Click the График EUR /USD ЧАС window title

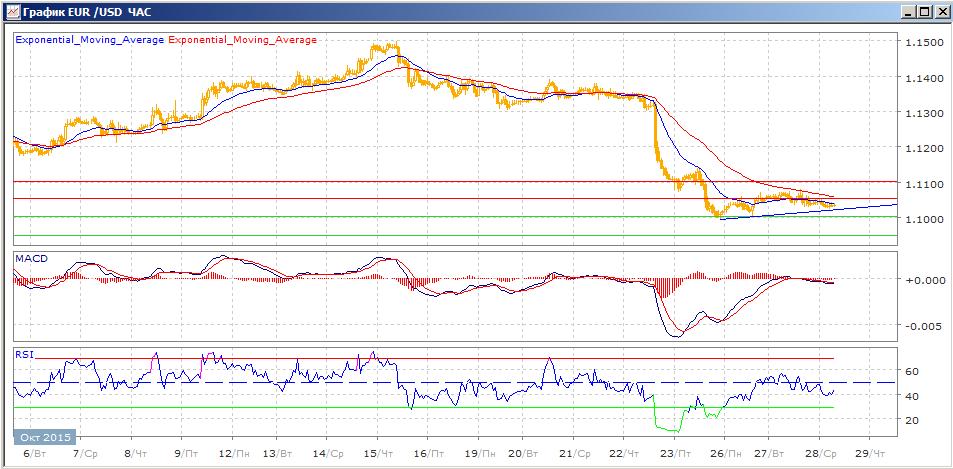click(86, 12)
